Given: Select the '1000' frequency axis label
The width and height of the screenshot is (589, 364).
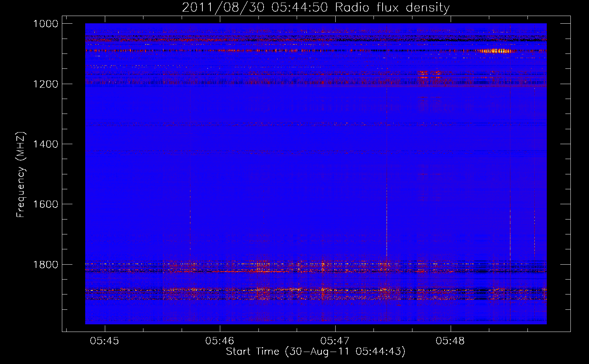Looking at the screenshot, I should point(46,24).
